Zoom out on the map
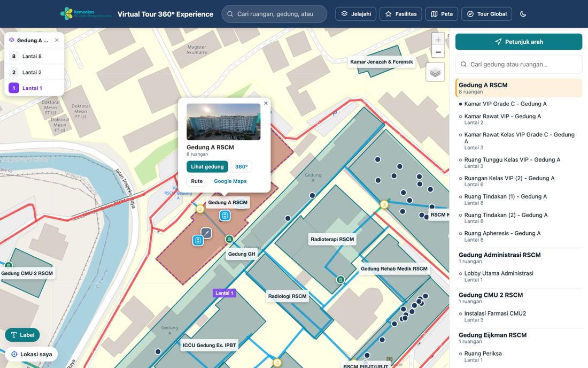Image resolution: width=588 pixels, height=368 pixels. [438, 52]
